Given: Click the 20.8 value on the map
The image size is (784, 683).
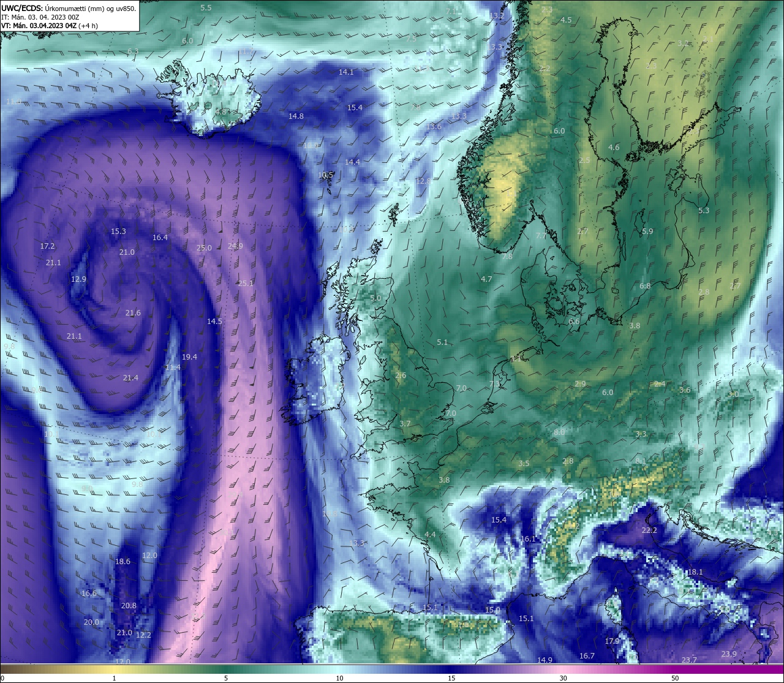Looking at the screenshot, I should 129,606.
